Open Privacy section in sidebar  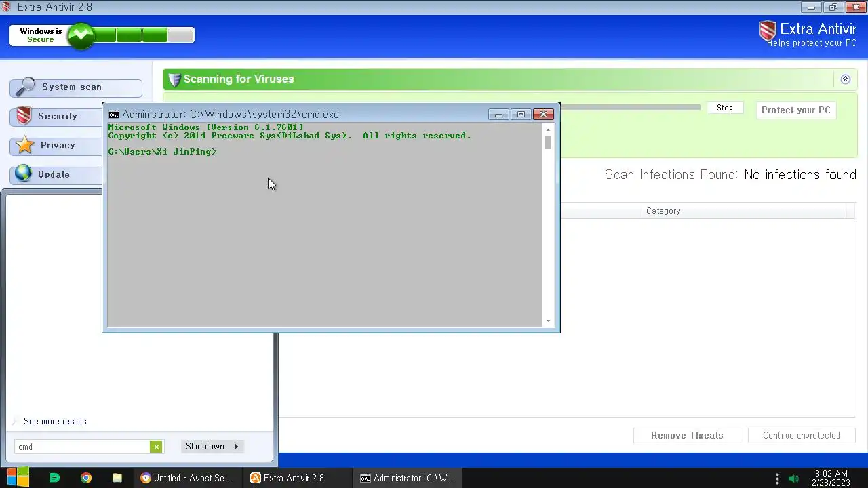[58, 146]
